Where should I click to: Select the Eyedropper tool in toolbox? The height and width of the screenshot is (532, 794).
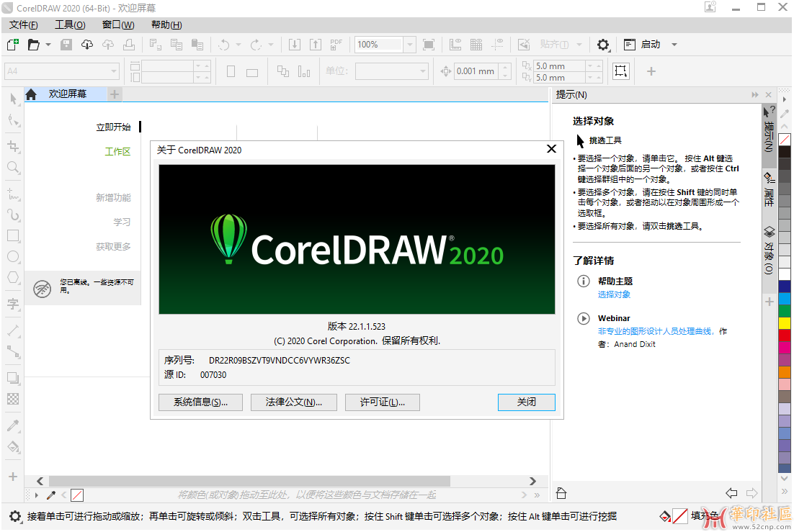[13, 425]
